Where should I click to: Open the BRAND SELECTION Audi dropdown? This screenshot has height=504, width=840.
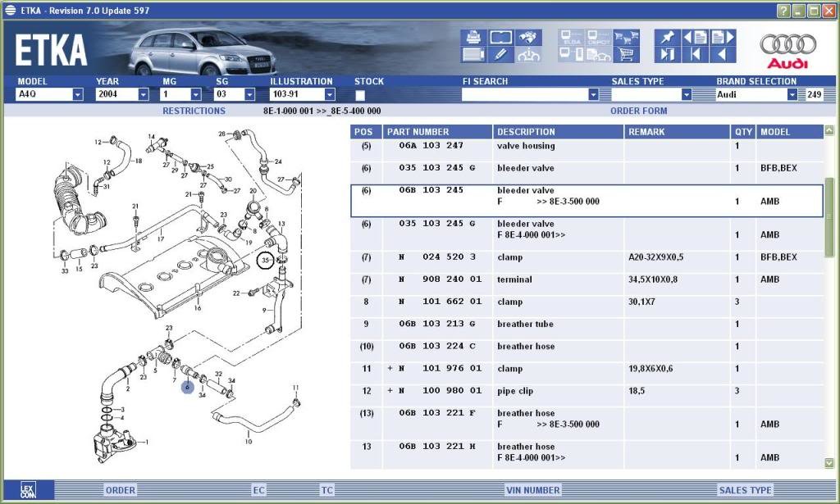pyautogui.click(x=792, y=95)
